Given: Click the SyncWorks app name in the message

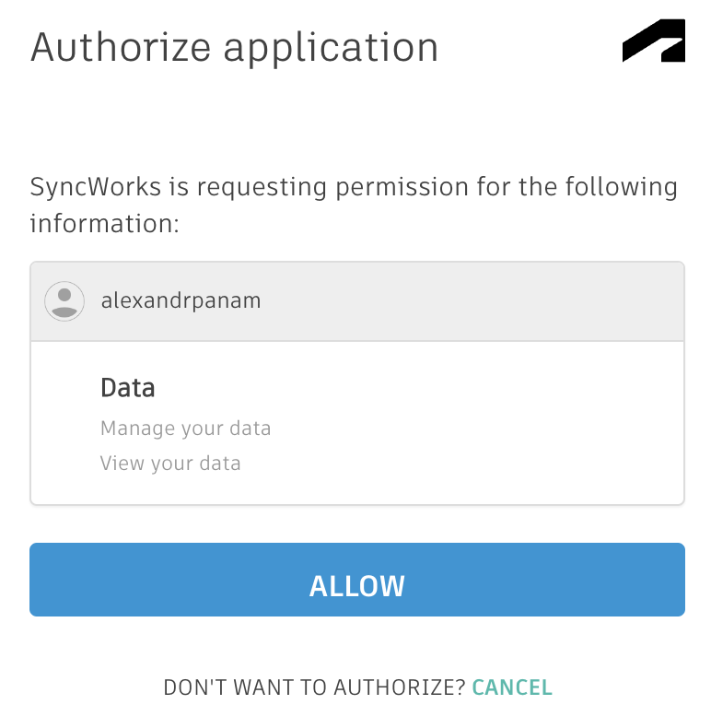Looking at the screenshot, I should point(96,187).
